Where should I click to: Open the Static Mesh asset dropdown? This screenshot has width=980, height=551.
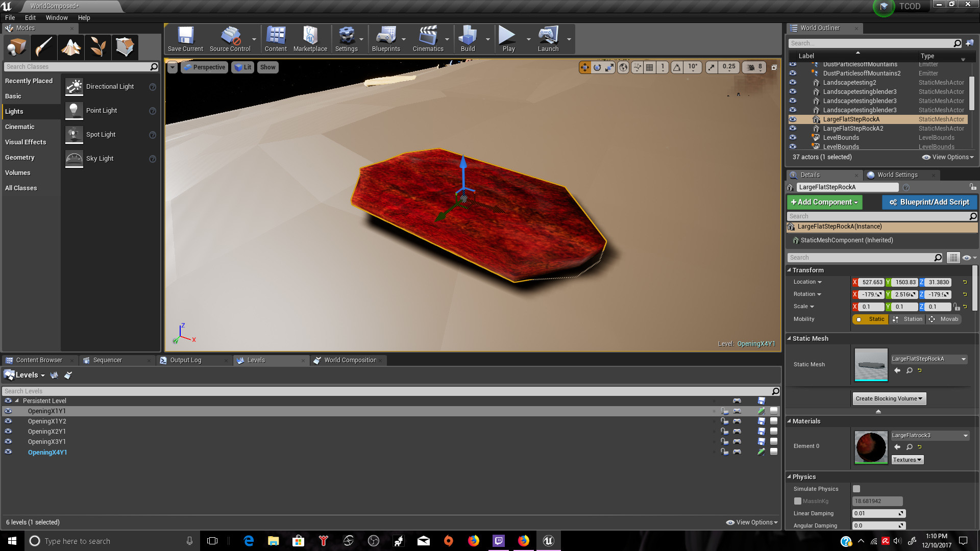[964, 359]
